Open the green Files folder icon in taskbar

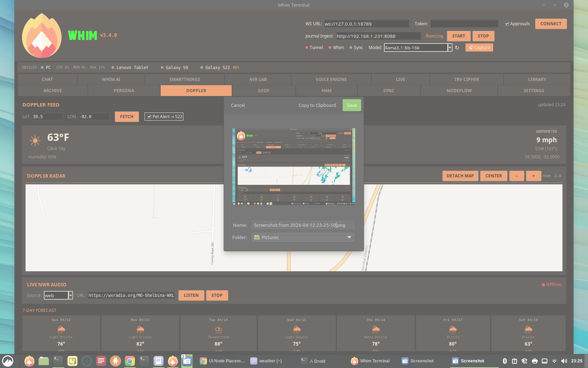click(44, 361)
